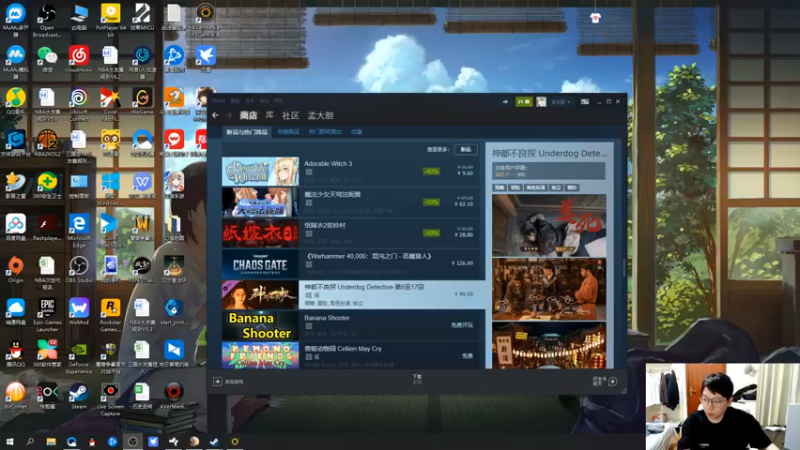Select the first store list tab
This screenshot has height=450, width=800.
coord(247,132)
